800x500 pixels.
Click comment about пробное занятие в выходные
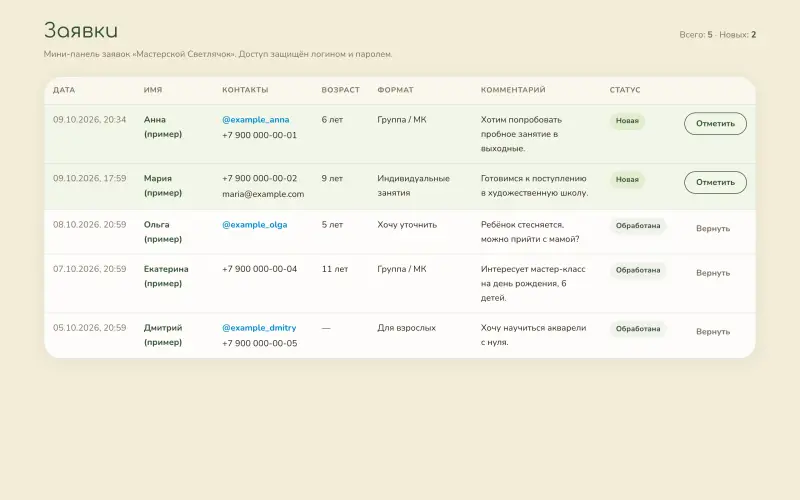pyautogui.click(x=521, y=134)
